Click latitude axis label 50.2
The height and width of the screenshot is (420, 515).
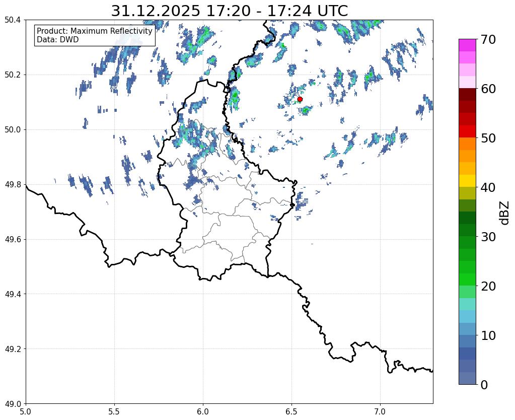13,75
